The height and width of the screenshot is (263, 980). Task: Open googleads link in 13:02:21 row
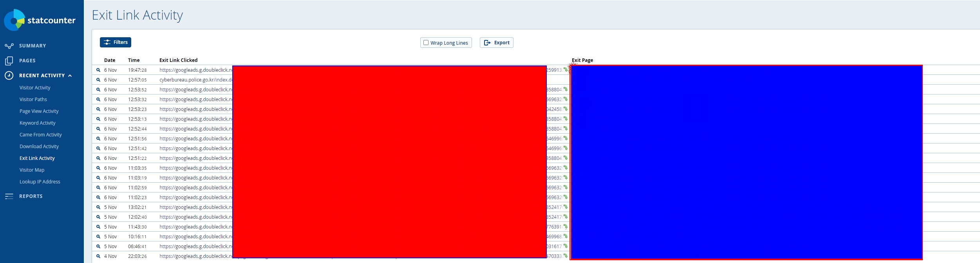pyautogui.click(x=196, y=207)
